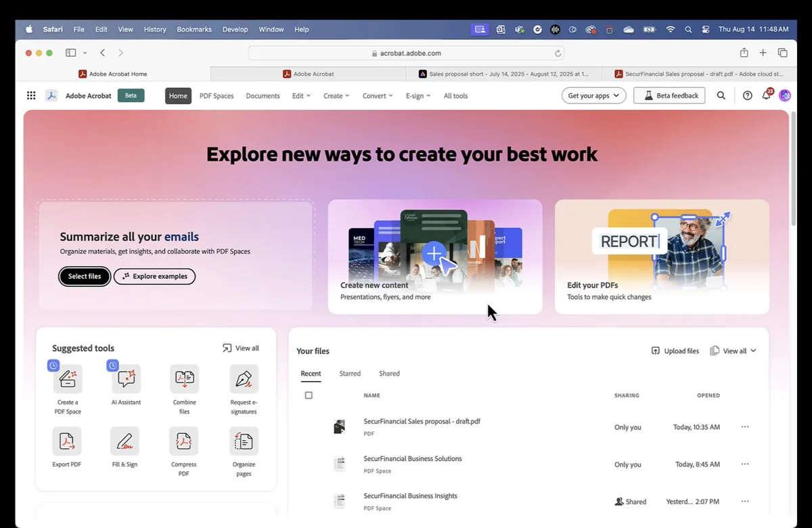This screenshot has width=812, height=528.
Task: Tick the select-all files checkbox
Action: [309, 395]
